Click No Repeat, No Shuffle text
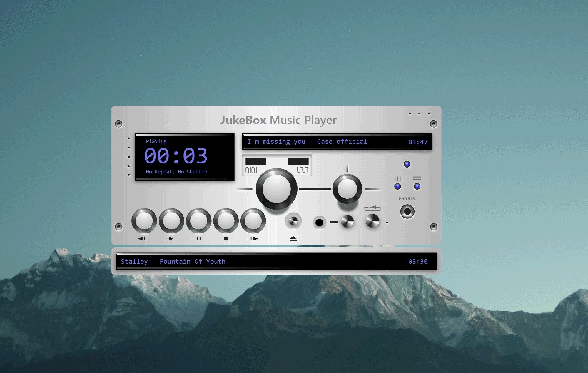The width and height of the screenshot is (588, 373). pos(176,172)
